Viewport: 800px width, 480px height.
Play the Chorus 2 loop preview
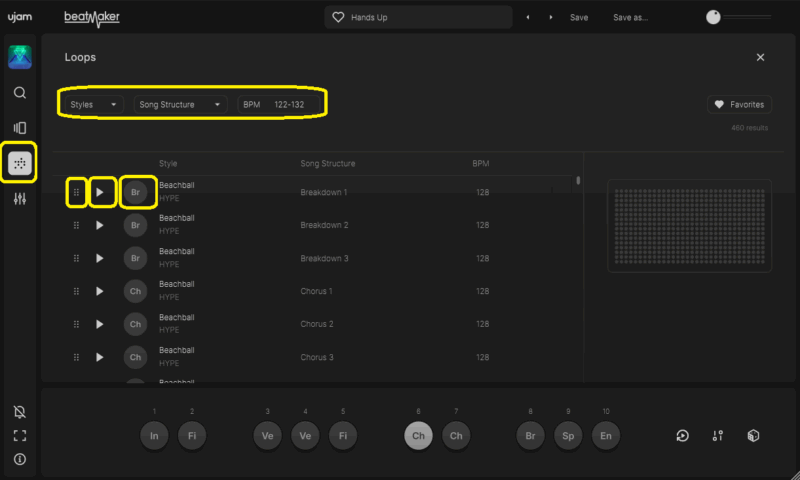tap(99, 324)
